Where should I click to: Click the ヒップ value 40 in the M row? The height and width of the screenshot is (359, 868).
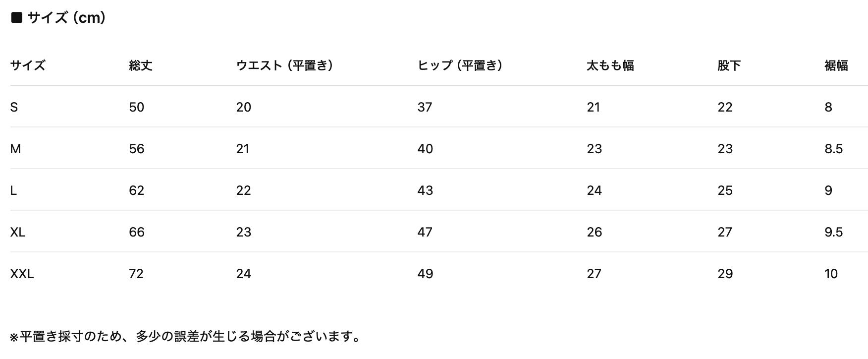click(x=425, y=149)
